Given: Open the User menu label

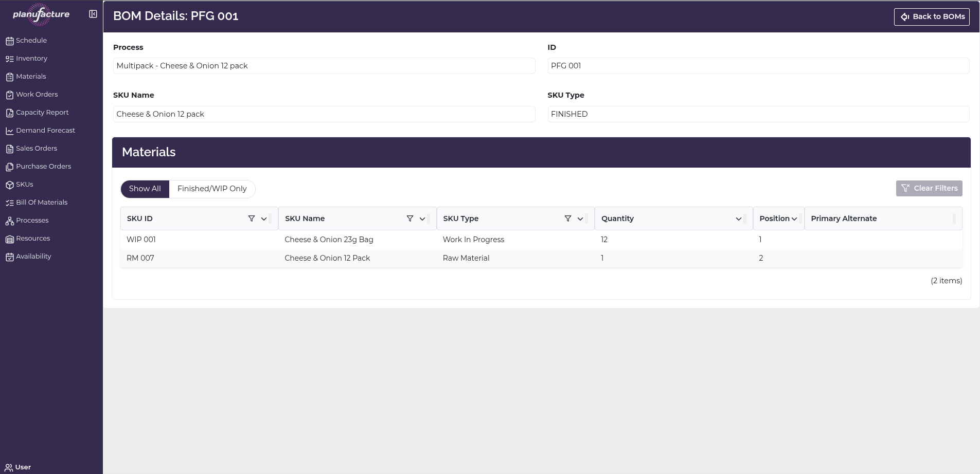Looking at the screenshot, I should (x=23, y=467).
